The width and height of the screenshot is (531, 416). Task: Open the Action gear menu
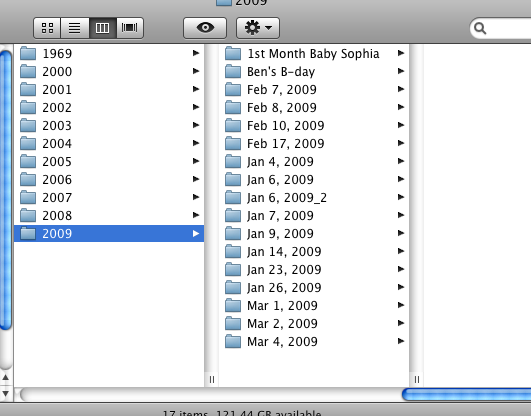point(258,28)
